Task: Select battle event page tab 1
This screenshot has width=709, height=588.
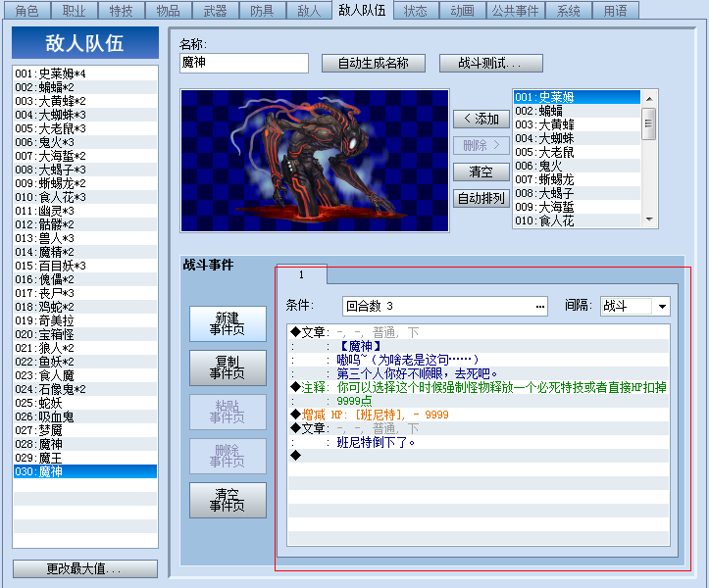Action: pos(302,274)
